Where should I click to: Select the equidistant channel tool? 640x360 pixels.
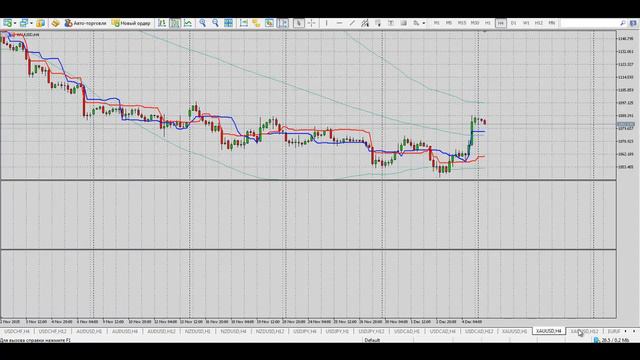(364, 23)
